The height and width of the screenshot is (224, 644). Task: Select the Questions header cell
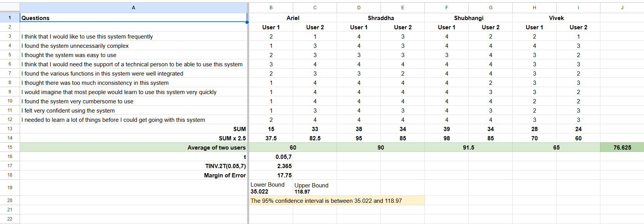click(x=133, y=18)
